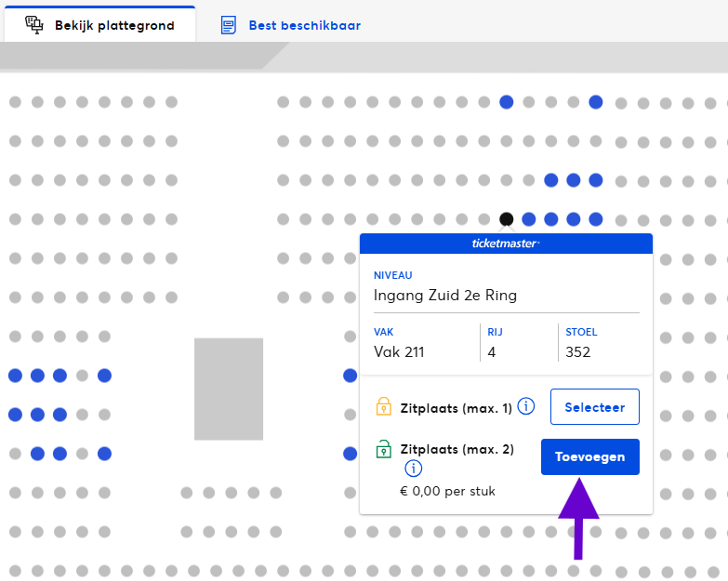Switch to the Best beschikbaar tab
Image resolution: width=728 pixels, height=581 pixels.
tap(304, 25)
